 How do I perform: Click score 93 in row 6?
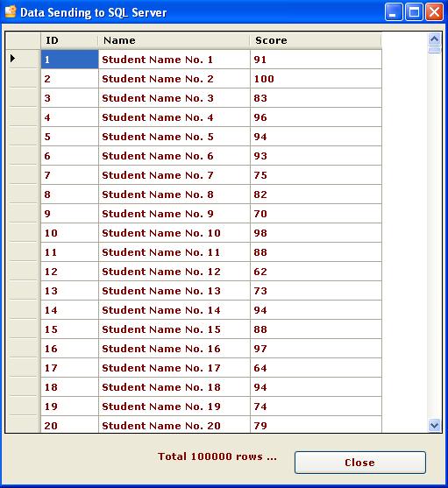click(316, 156)
